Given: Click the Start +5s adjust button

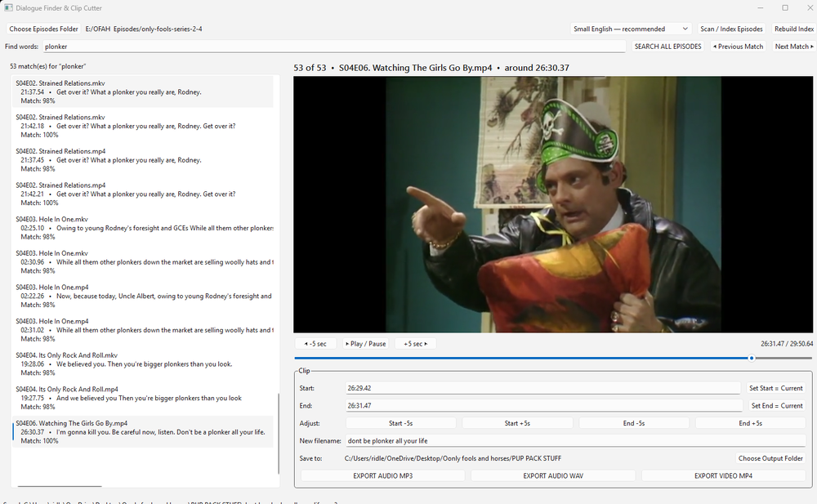Looking at the screenshot, I should pyautogui.click(x=517, y=423).
